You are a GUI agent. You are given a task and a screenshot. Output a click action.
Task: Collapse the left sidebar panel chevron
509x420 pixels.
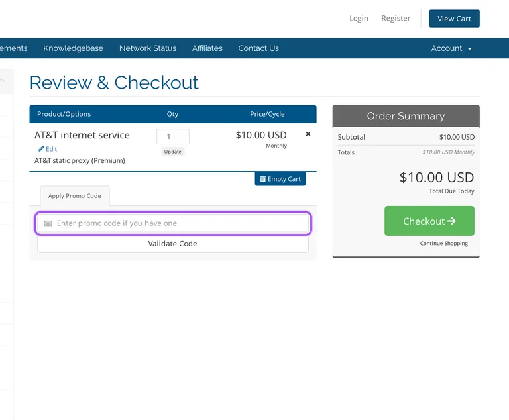[3, 81]
